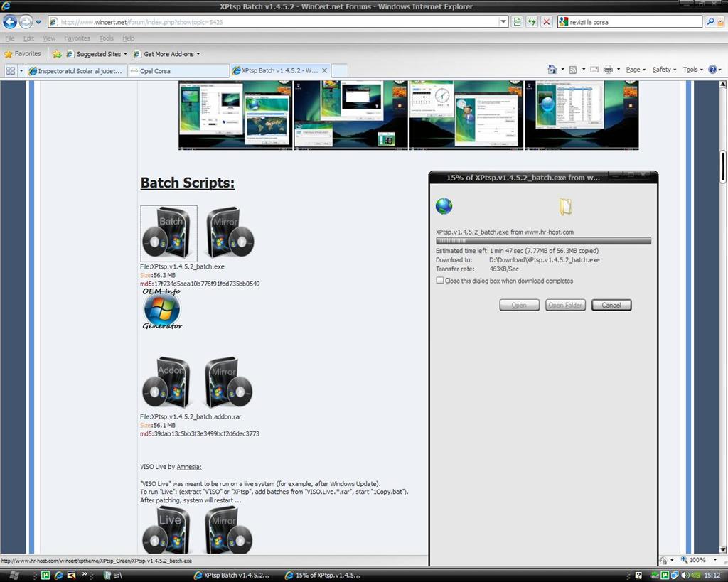Click the Windows Start button
Image resolution: width=728 pixels, height=582 pixels.
(14, 576)
